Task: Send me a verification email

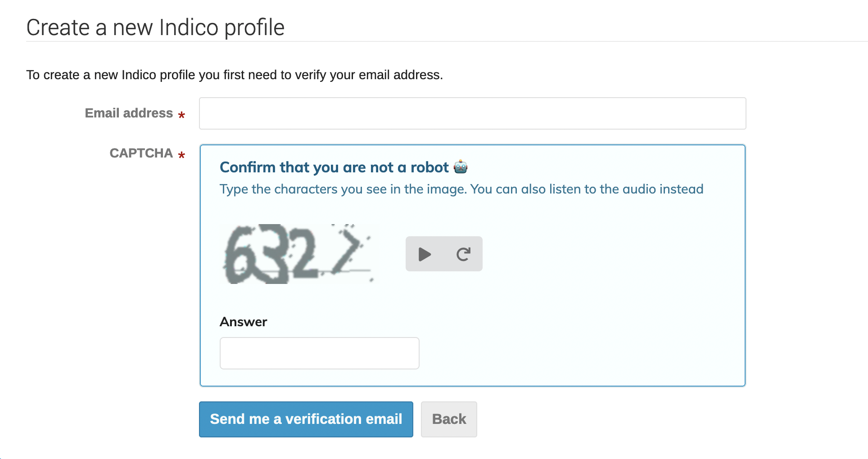Action: [306, 419]
